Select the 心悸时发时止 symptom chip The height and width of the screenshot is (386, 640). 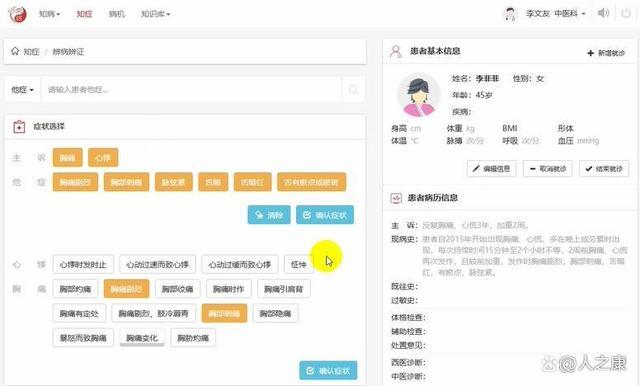click(x=83, y=264)
